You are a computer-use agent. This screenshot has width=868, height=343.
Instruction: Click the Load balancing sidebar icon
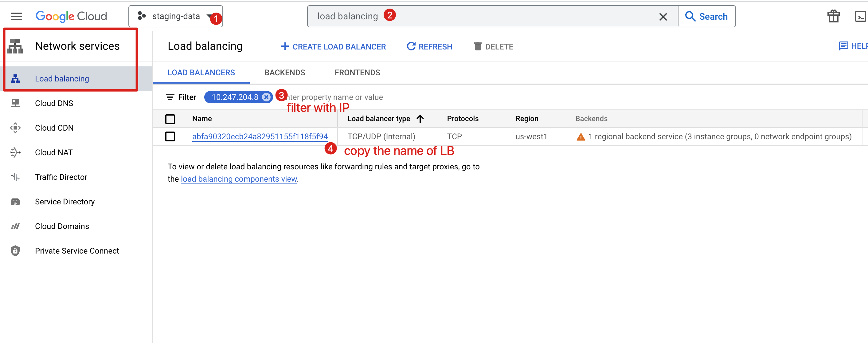(15, 78)
